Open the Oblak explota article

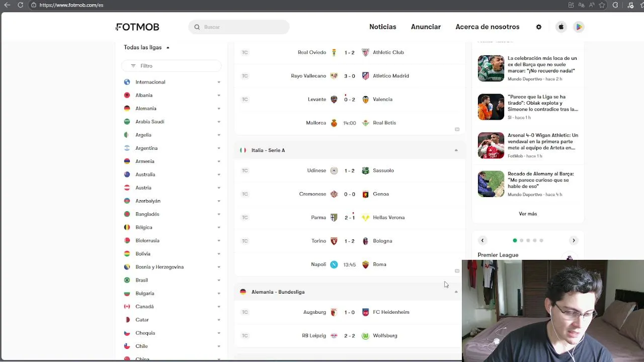point(543,103)
